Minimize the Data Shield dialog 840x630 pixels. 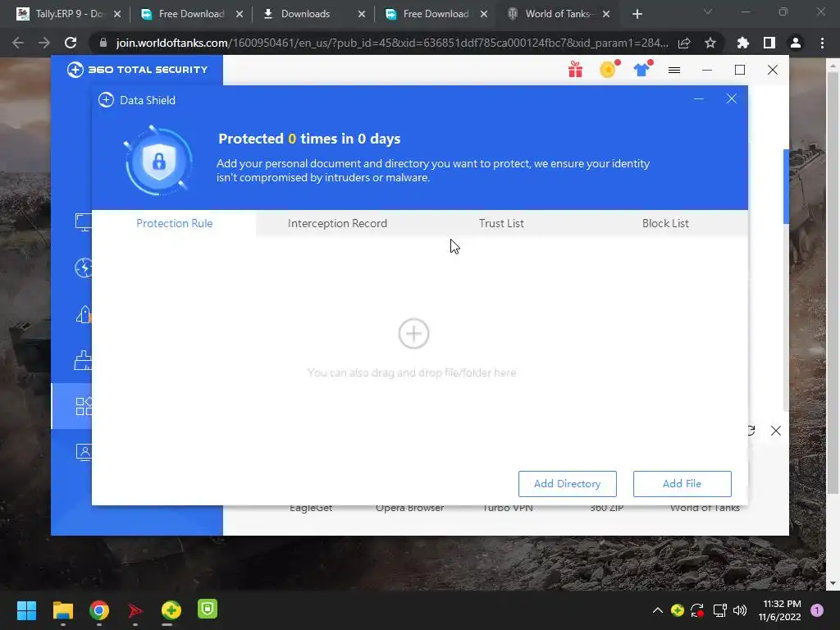point(699,98)
